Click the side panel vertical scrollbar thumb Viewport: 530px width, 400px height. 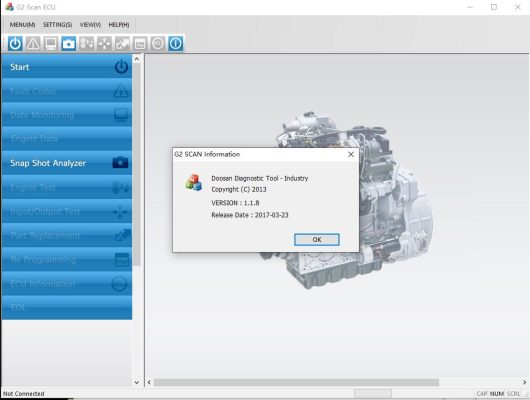(137, 165)
